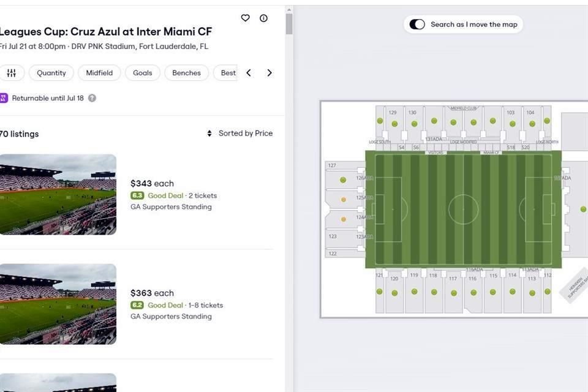Image resolution: width=588 pixels, height=392 pixels.
Task: Select the green dot in section 104
Action: [532, 124]
